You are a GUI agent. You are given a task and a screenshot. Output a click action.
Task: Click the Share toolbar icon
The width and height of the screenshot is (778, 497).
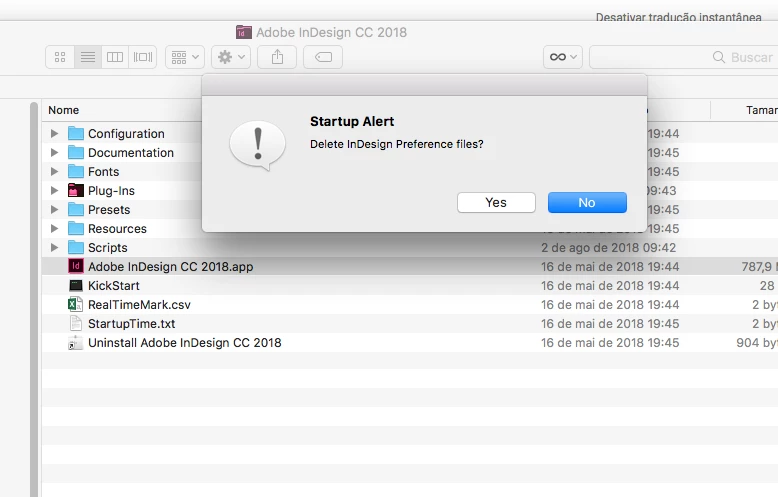[x=277, y=57]
